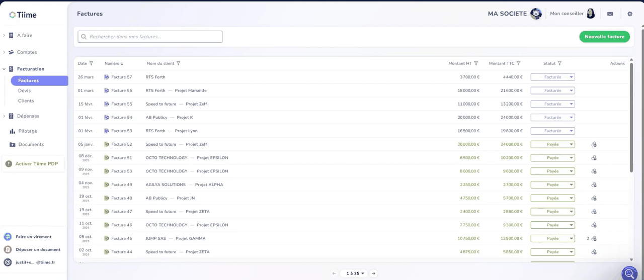Image resolution: width=644 pixels, height=280 pixels.
Task: Open the mail envelope icon in header
Action: [610, 14]
